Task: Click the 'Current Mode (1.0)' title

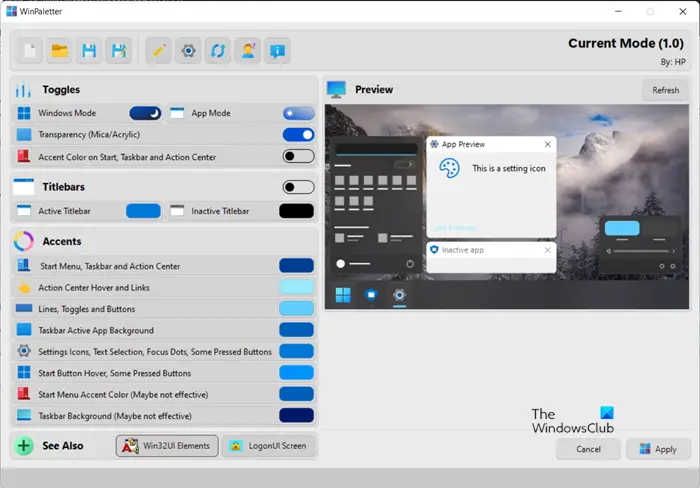Action: [x=625, y=43]
